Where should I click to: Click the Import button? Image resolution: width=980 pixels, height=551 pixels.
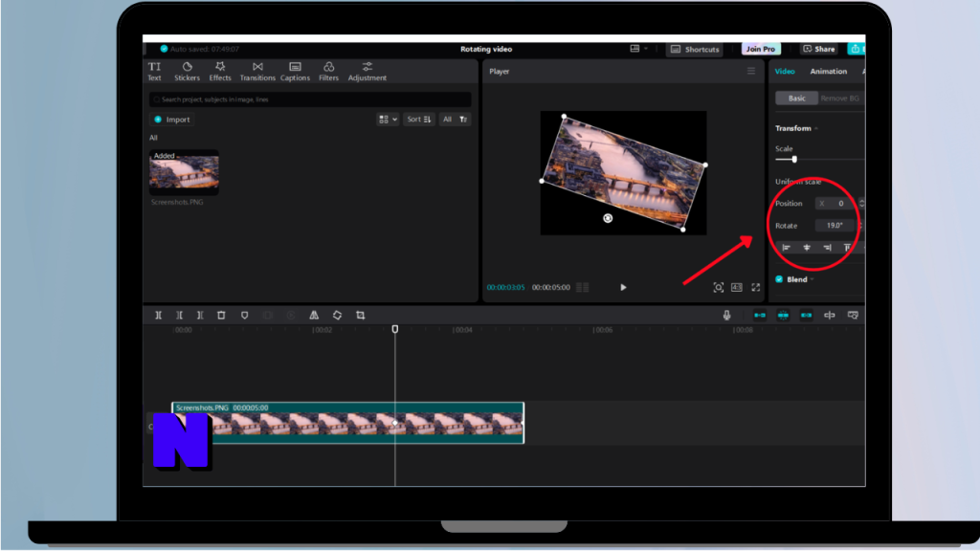point(172,120)
